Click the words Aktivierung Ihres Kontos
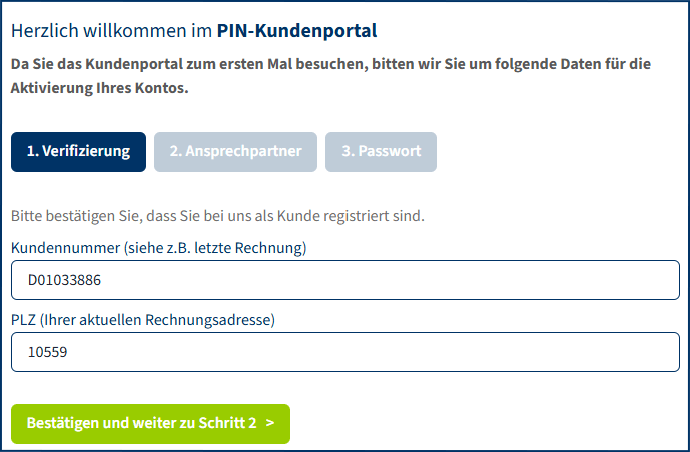 (99, 88)
